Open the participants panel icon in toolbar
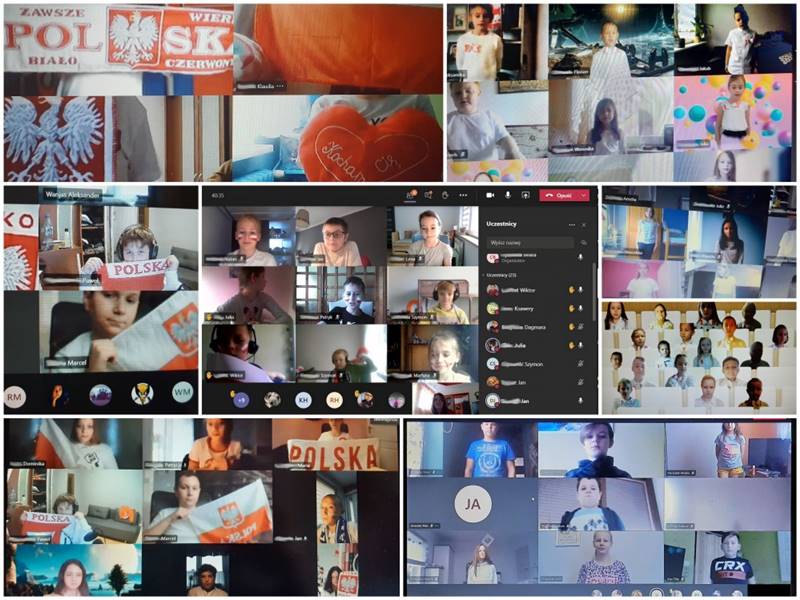Viewport: 800px width, 600px height. pyautogui.click(x=411, y=195)
